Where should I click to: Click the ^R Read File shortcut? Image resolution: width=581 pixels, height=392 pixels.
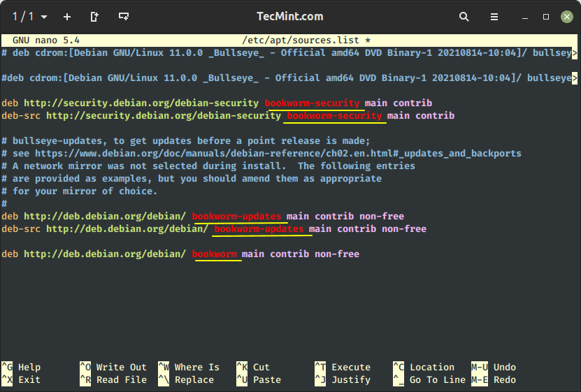tap(113, 379)
